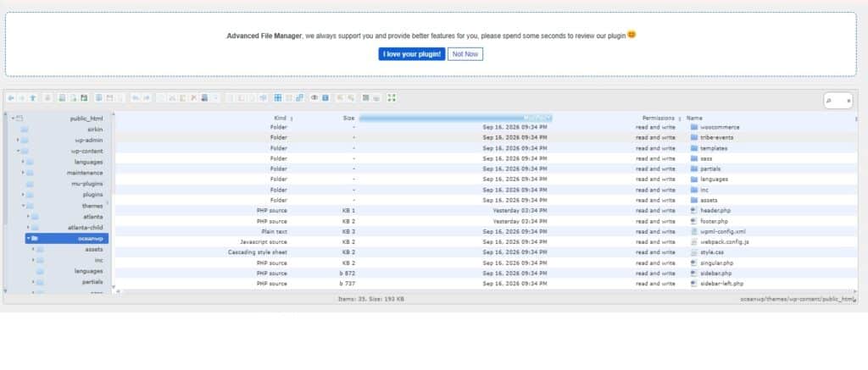Select the sidebar.php file row

[x=486, y=273]
